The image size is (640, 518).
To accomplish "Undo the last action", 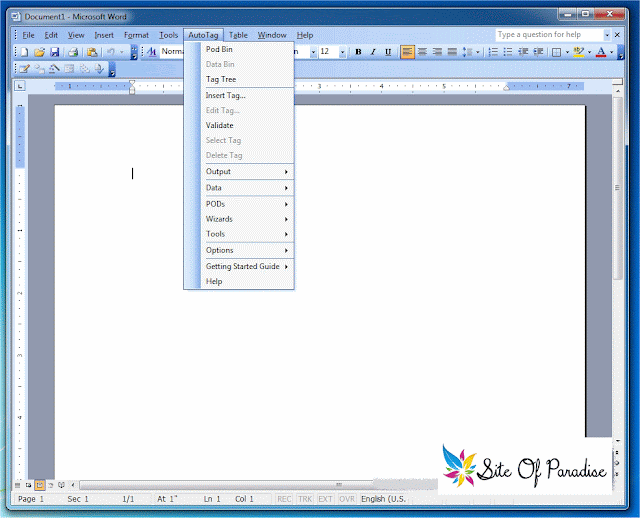I will coord(110,52).
